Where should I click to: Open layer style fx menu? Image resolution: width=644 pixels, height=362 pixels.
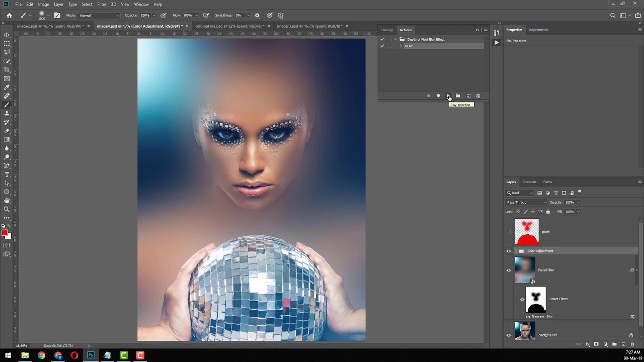(x=587, y=344)
